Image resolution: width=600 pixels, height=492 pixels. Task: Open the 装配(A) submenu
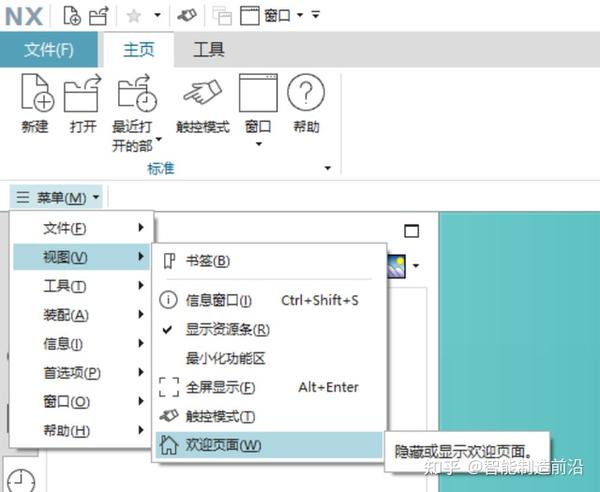[x=81, y=315]
